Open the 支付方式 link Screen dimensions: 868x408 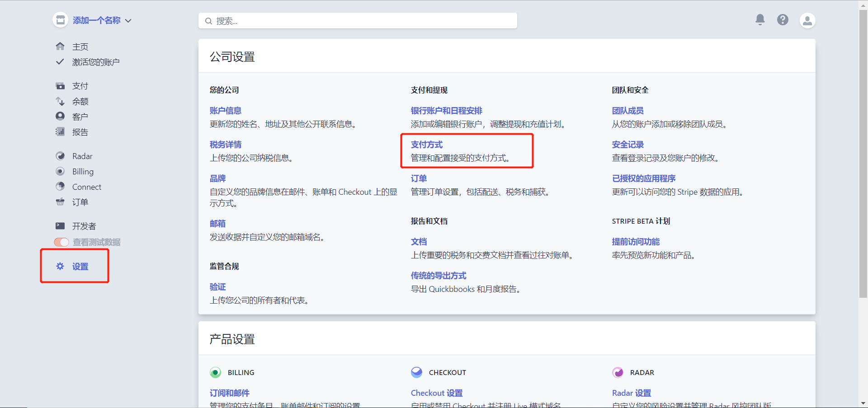[427, 145]
